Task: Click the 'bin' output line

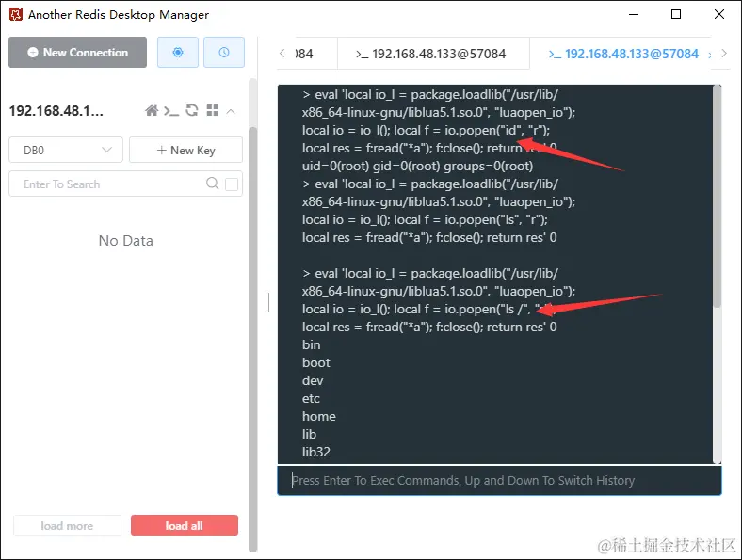Action: click(312, 344)
